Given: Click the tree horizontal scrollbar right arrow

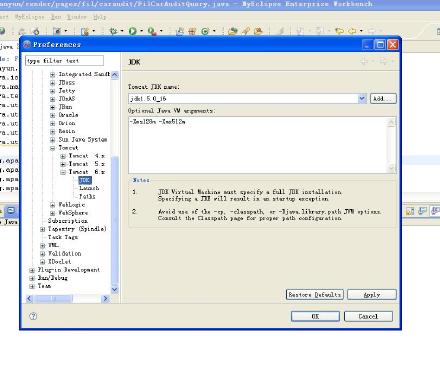Looking at the screenshot, I should pos(106,299).
